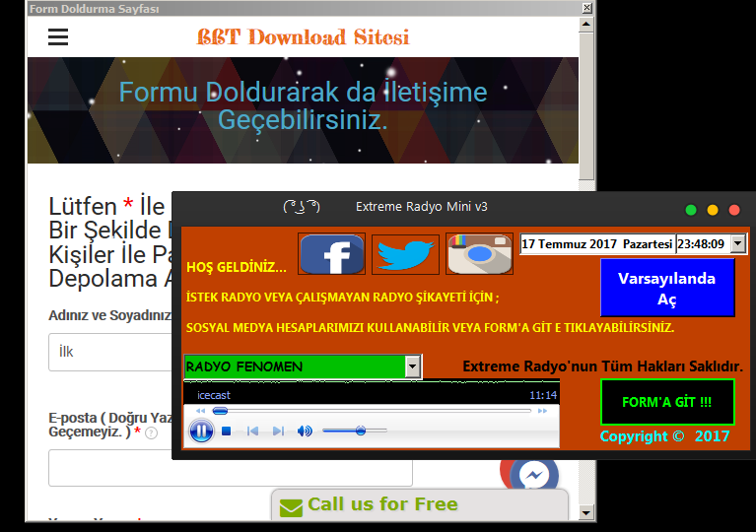Screen dimensions: 756x532
Task: Click Extreme Radyo Mini v3 title
Action: tap(422, 207)
